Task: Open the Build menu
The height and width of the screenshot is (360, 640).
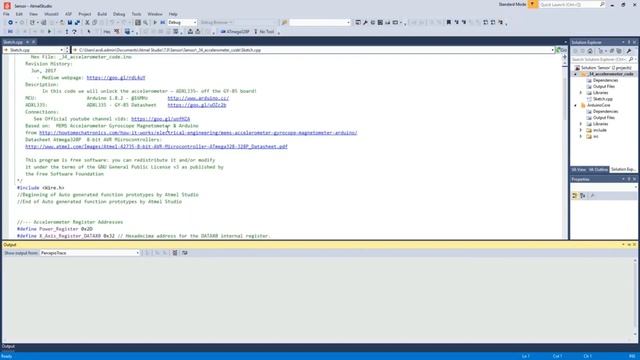Action: tap(102, 14)
